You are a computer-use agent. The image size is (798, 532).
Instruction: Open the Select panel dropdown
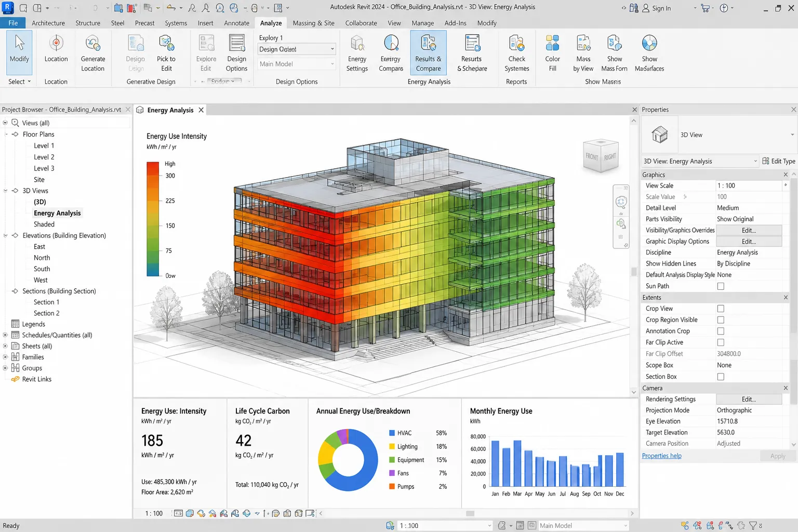(x=20, y=82)
